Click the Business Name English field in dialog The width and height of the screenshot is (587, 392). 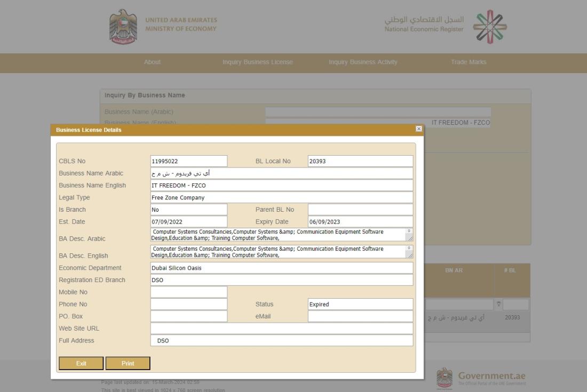coord(282,186)
